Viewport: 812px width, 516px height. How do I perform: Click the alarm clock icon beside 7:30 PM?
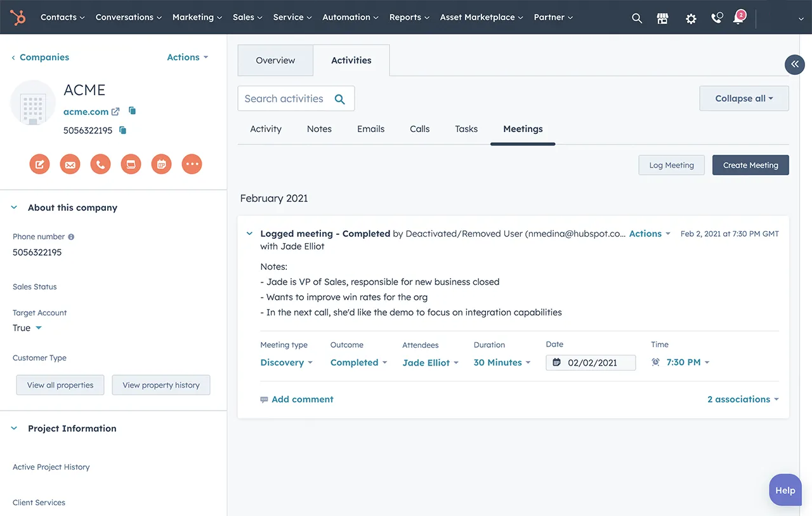[x=655, y=362]
